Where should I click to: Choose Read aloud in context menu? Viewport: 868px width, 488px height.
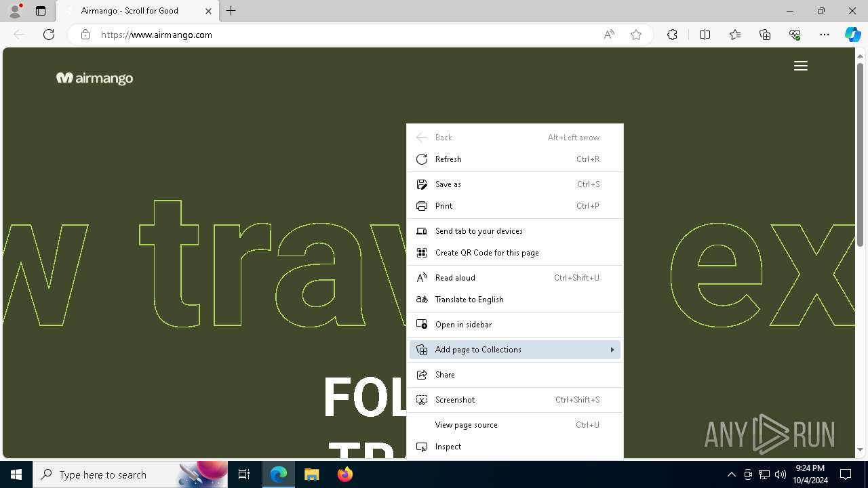(x=515, y=278)
